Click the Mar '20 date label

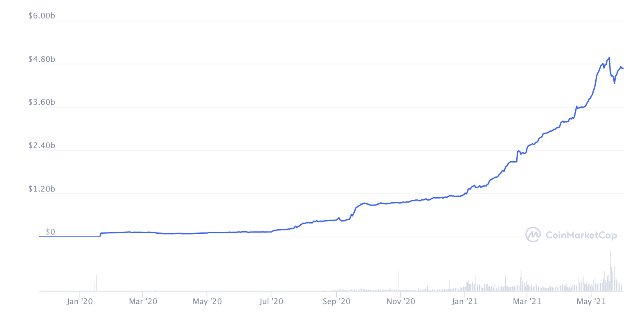pyautogui.click(x=143, y=302)
